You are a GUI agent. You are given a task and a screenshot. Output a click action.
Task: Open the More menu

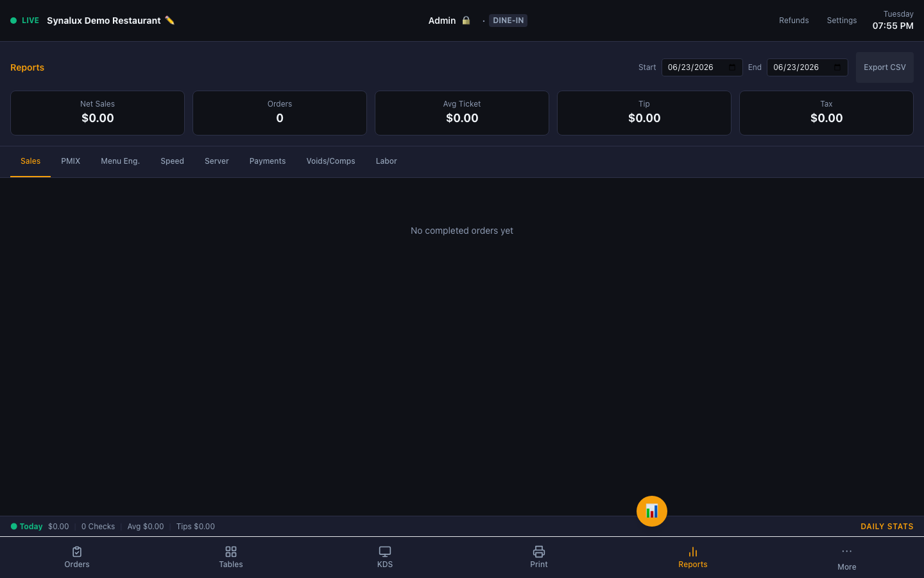click(x=847, y=557)
